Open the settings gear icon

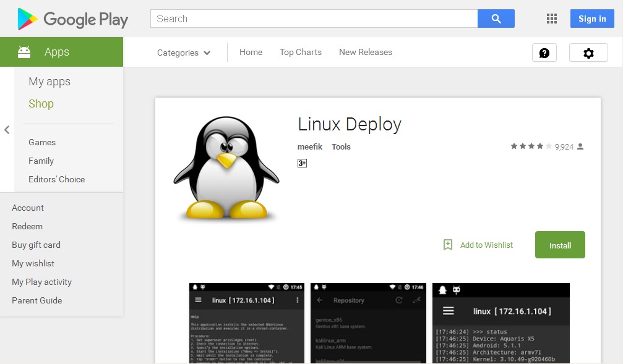click(x=588, y=53)
